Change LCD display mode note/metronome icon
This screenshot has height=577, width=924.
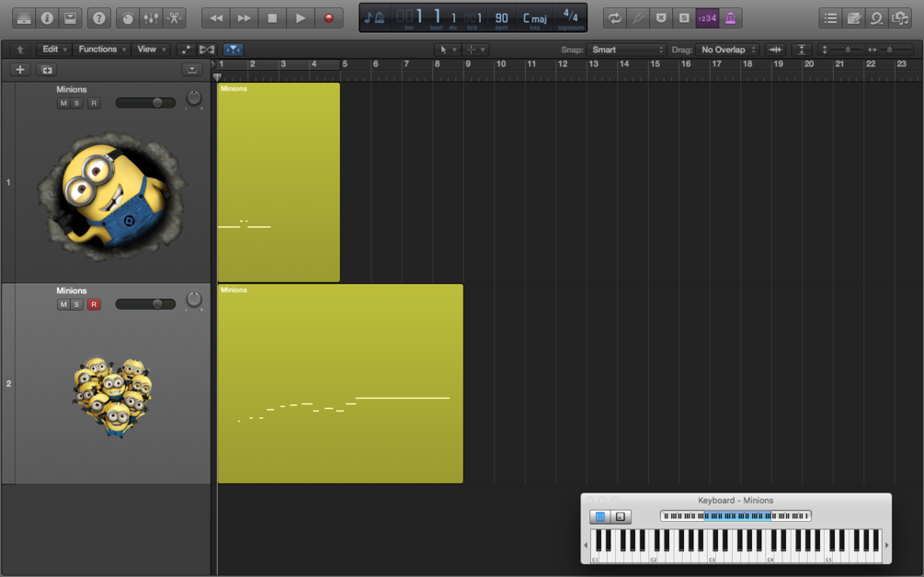tap(374, 18)
